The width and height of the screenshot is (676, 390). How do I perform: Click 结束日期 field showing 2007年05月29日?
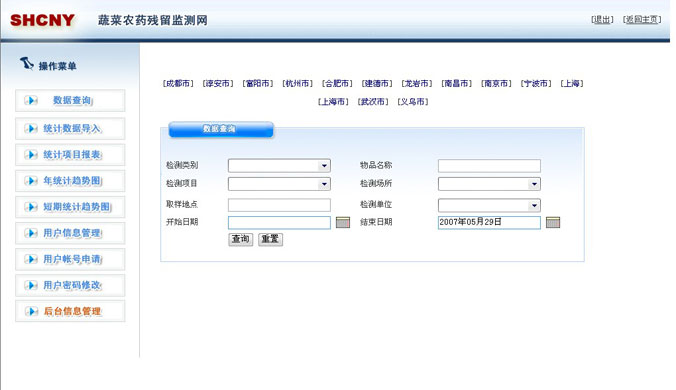pos(489,222)
